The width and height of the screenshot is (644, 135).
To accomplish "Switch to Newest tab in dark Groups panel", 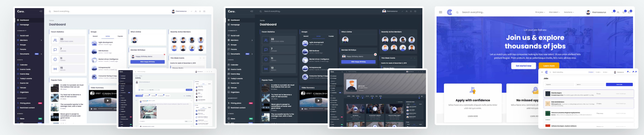I will (306, 36).
